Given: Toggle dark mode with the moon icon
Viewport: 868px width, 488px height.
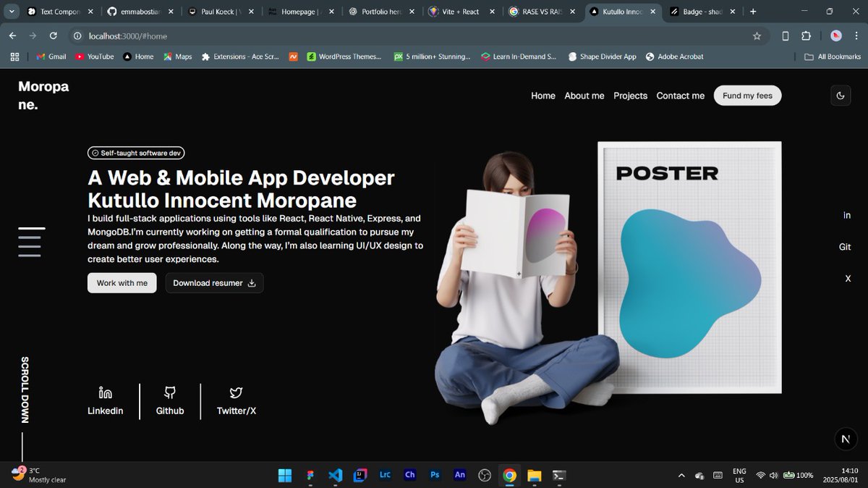Looking at the screenshot, I should [840, 95].
